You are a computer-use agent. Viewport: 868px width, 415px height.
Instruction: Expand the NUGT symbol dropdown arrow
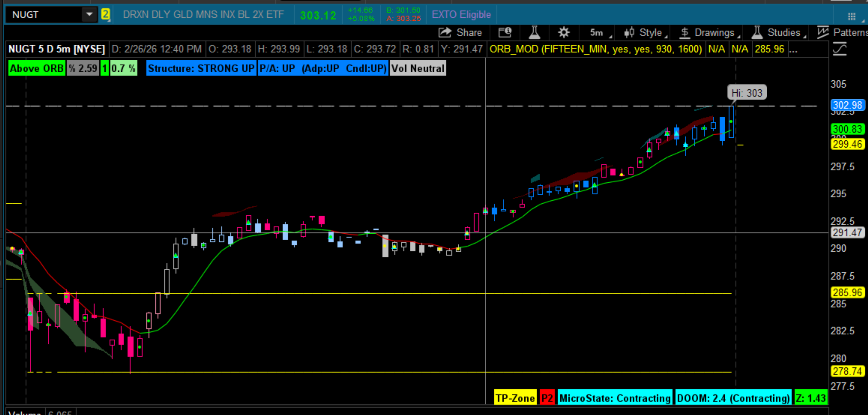pyautogui.click(x=89, y=14)
